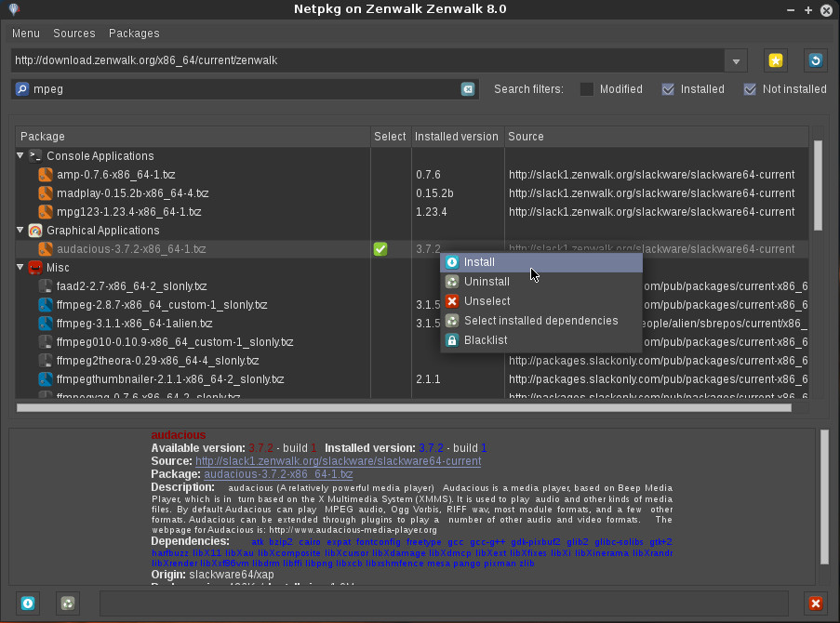
Task: Choose Unselect from the context menu
Action: click(541, 301)
